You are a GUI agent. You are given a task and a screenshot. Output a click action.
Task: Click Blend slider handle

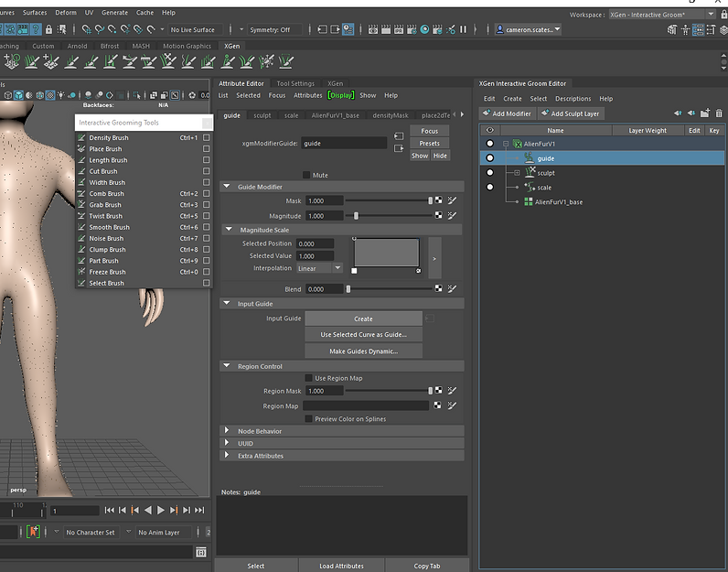click(x=348, y=289)
